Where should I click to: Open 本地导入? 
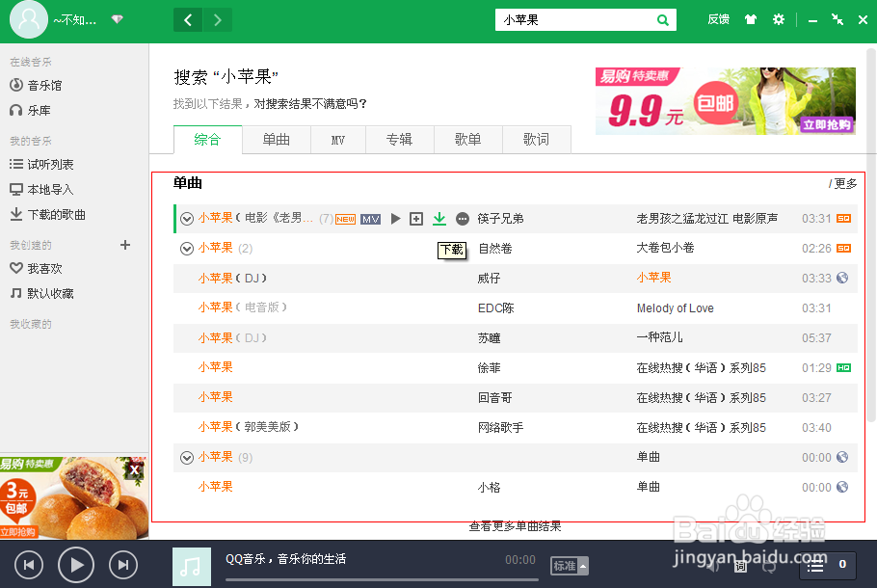41,190
